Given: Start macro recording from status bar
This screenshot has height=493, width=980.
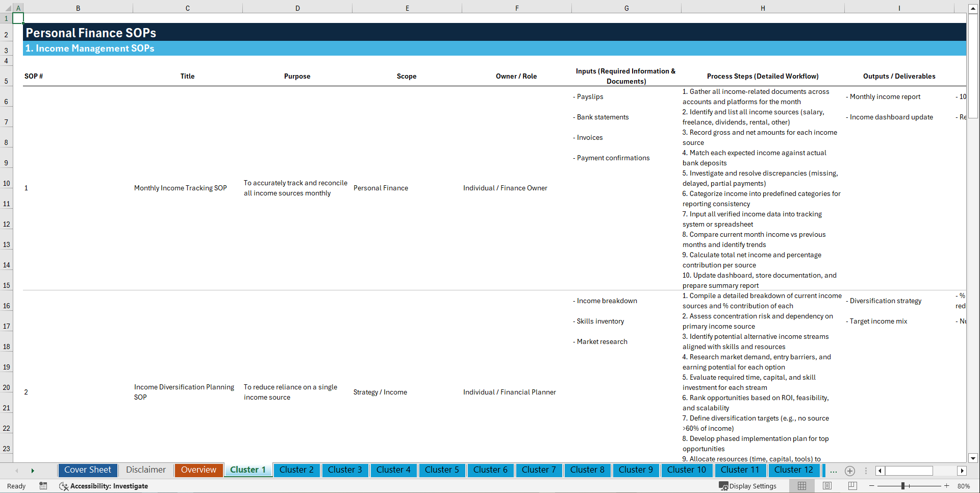Looking at the screenshot, I should pyautogui.click(x=43, y=486).
